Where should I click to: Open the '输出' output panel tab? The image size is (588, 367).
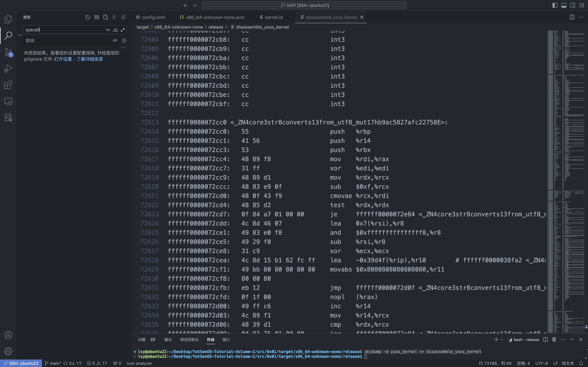coord(168,340)
